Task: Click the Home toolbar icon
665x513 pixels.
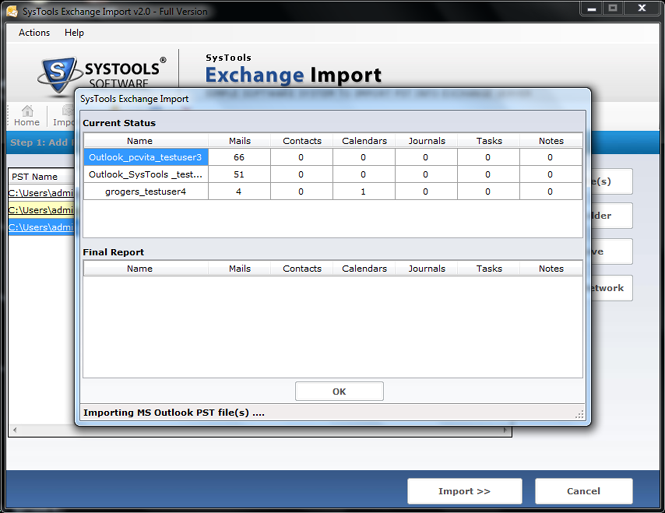Action: click(27, 116)
